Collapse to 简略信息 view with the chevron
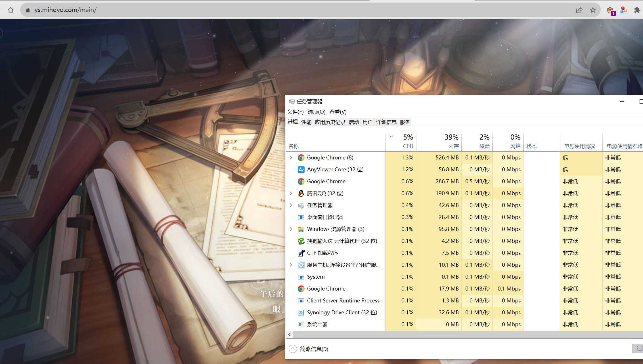Screen dimensions: 643x364 click(293, 349)
